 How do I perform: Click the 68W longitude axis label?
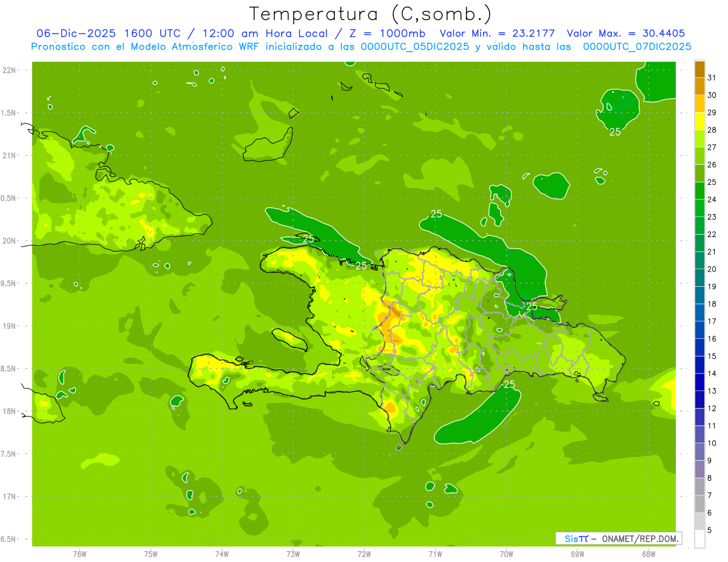coord(648,554)
